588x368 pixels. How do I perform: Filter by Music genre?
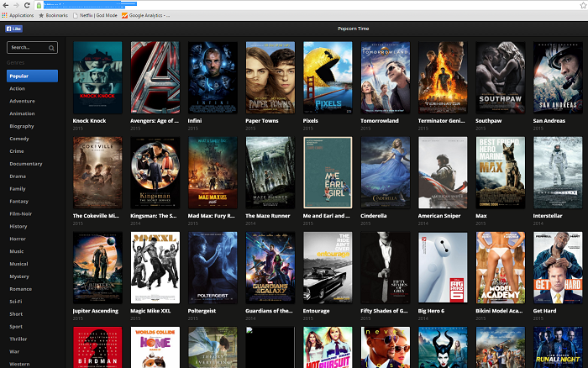17,251
